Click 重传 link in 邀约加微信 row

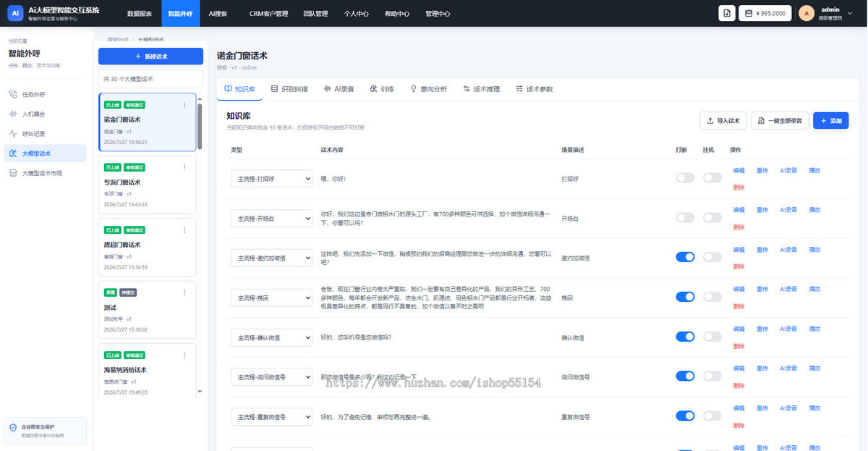[x=762, y=250]
